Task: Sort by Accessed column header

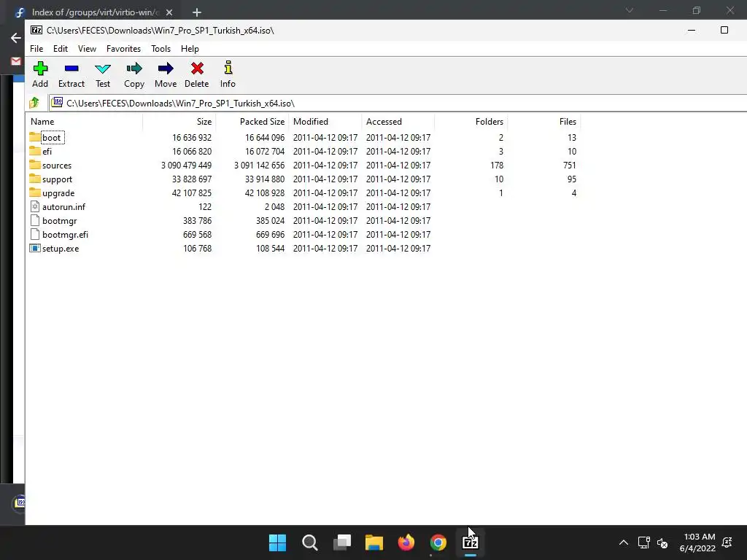Action: click(x=398, y=122)
